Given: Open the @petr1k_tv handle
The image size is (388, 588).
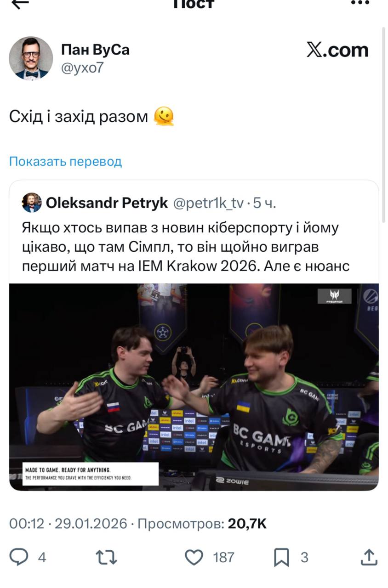Looking at the screenshot, I should pos(208,203).
